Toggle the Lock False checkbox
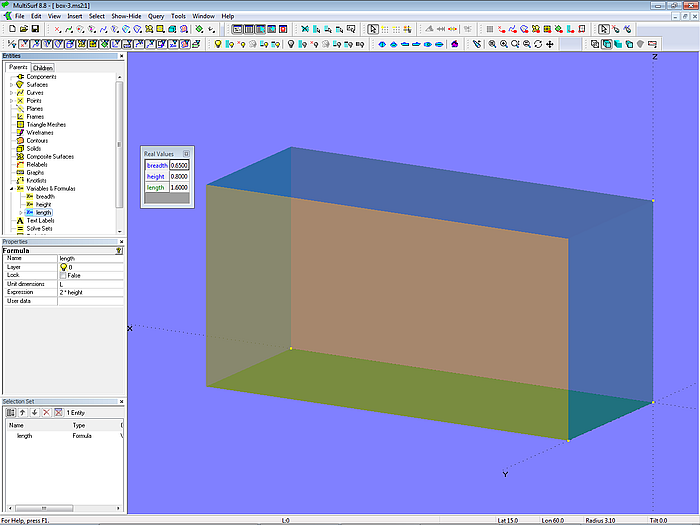 tap(64, 275)
